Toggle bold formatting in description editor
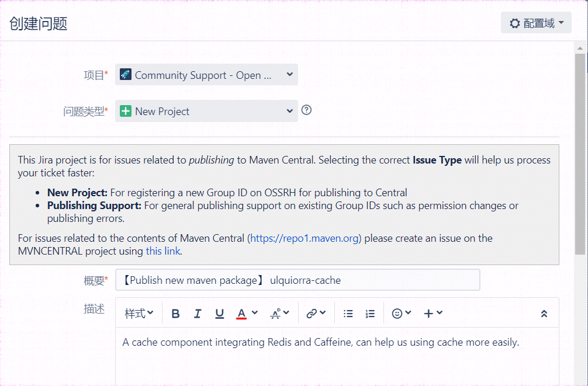This screenshot has height=386, width=588. (x=175, y=314)
